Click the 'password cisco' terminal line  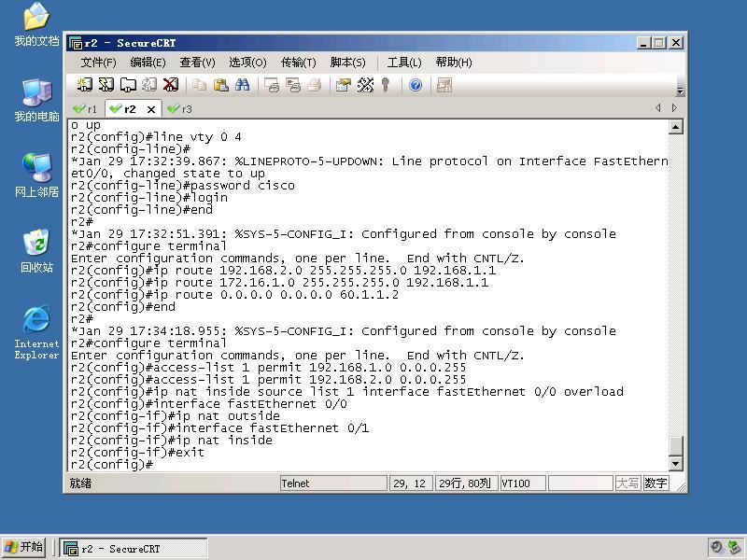click(x=183, y=186)
